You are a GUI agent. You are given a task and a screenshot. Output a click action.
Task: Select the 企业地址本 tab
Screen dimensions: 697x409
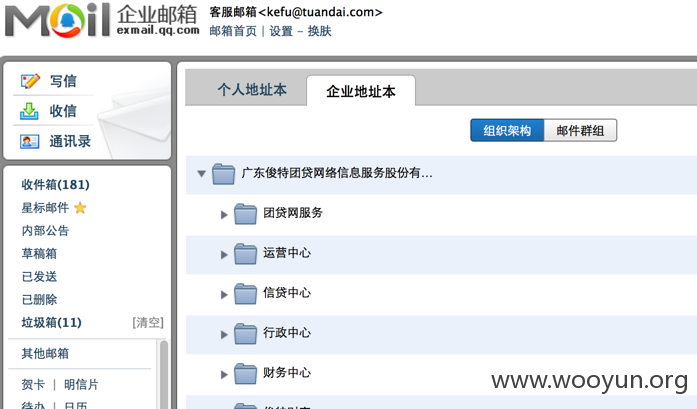361,91
